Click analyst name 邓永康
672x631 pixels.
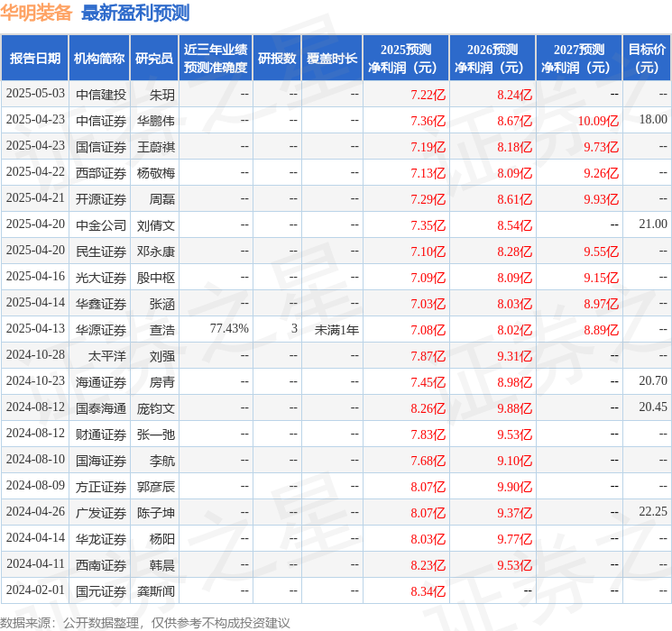pos(155,251)
